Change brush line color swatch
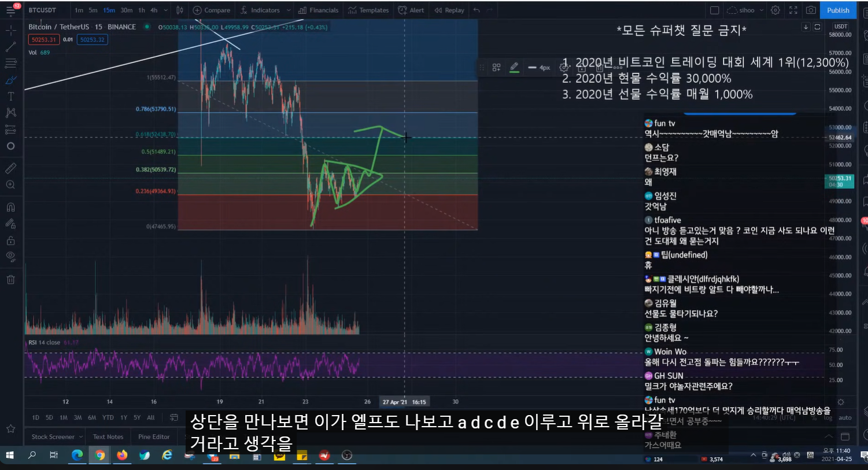Viewport: 868px width, 470px height. 514,68
